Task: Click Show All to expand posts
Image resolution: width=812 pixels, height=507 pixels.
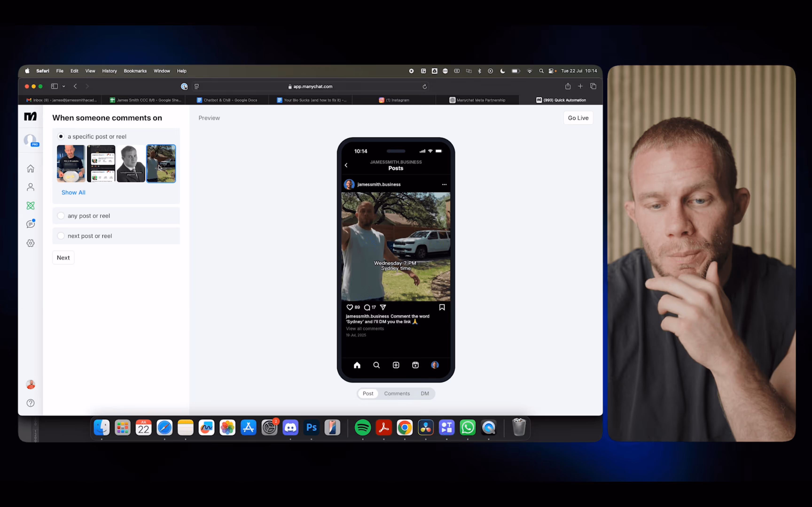Action: pyautogui.click(x=73, y=192)
